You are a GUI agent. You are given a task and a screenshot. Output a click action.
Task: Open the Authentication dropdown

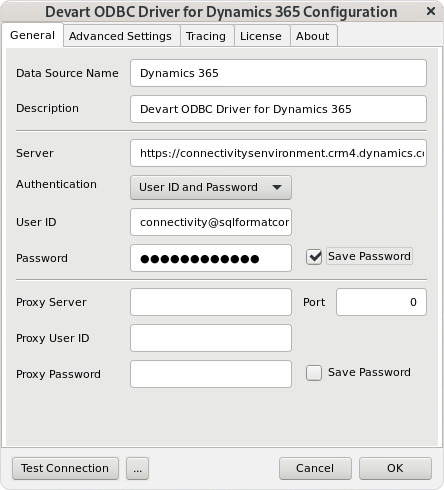point(211,187)
